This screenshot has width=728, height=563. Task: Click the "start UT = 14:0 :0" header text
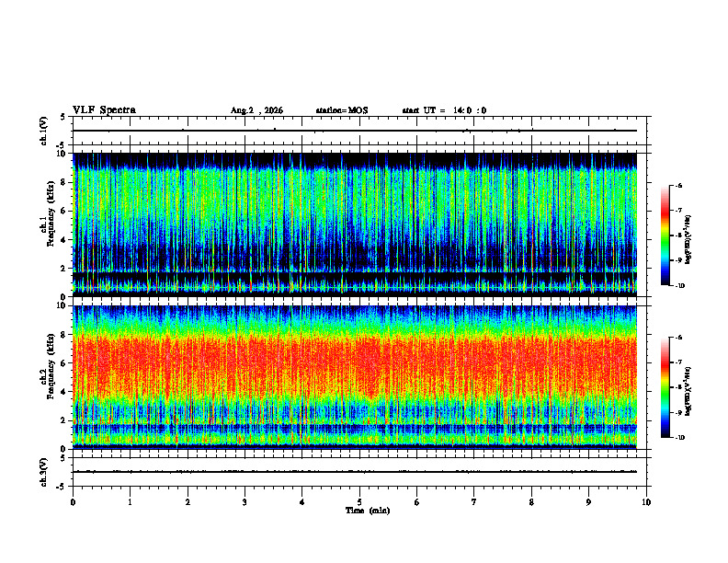(x=444, y=110)
